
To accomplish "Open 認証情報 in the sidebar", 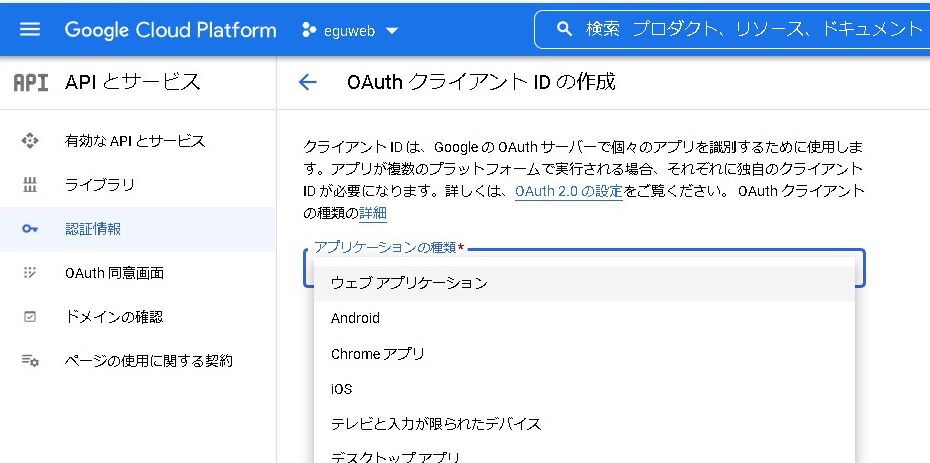I will click(93, 229).
